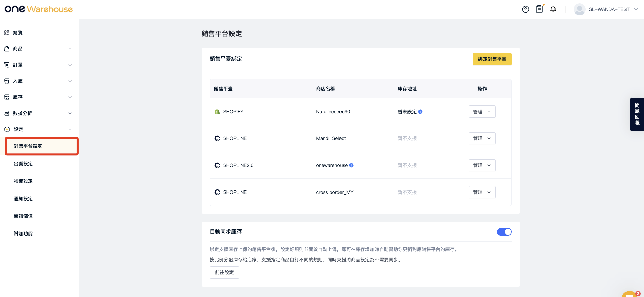The width and height of the screenshot is (644, 297).
Task: Expand the 商品 menu chevron
Action: coord(70,49)
